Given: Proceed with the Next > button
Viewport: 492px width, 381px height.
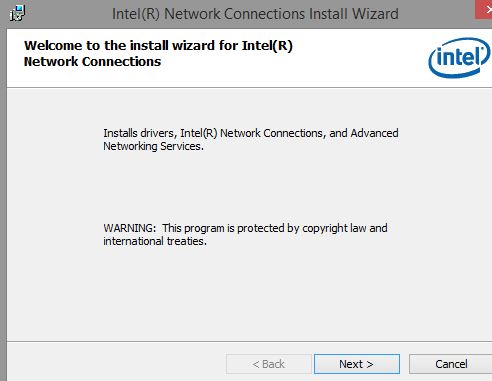Looking at the screenshot, I should tap(357, 364).
